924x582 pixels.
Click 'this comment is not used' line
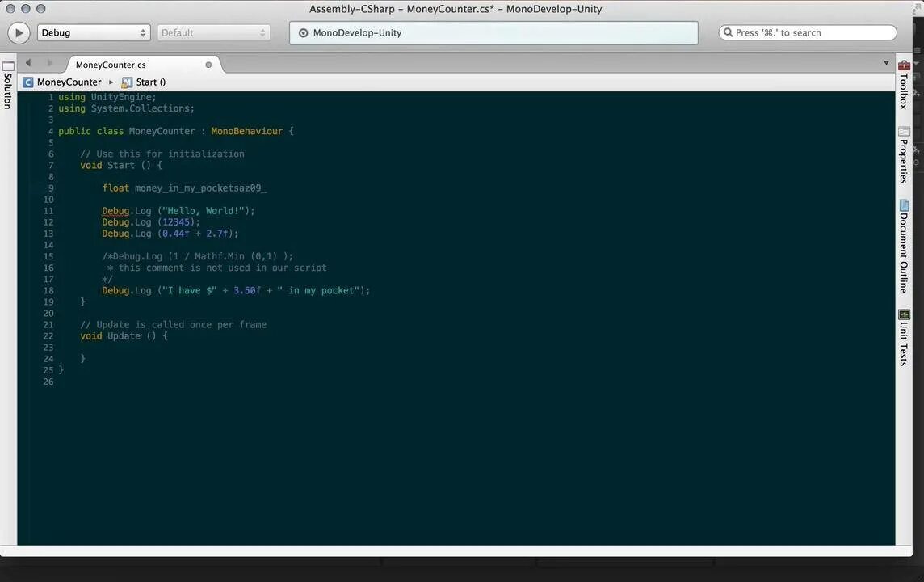(x=216, y=268)
